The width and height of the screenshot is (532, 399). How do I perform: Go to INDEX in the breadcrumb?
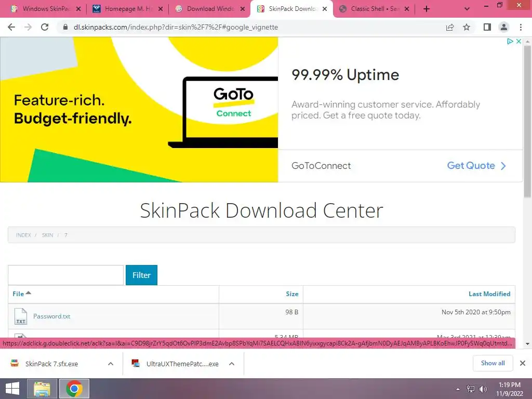23,235
